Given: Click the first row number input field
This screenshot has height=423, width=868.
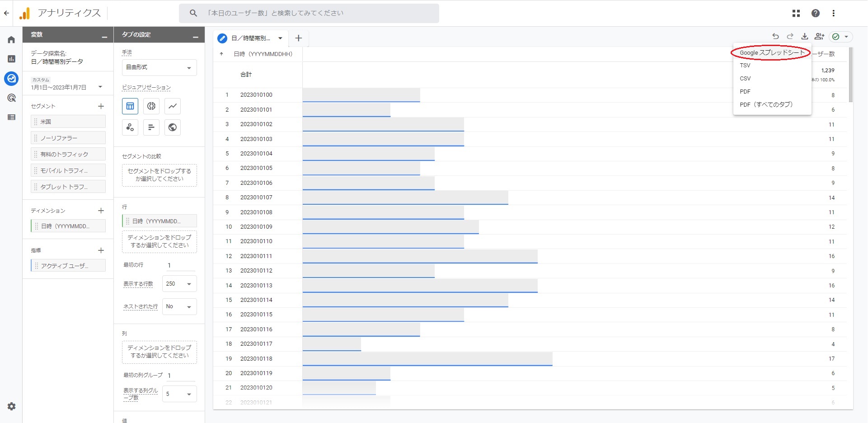Looking at the screenshot, I should click(x=181, y=266).
